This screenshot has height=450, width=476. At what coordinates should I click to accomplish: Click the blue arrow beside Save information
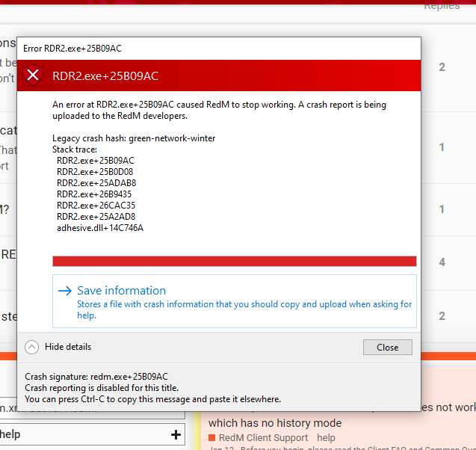(x=65, y=291)
